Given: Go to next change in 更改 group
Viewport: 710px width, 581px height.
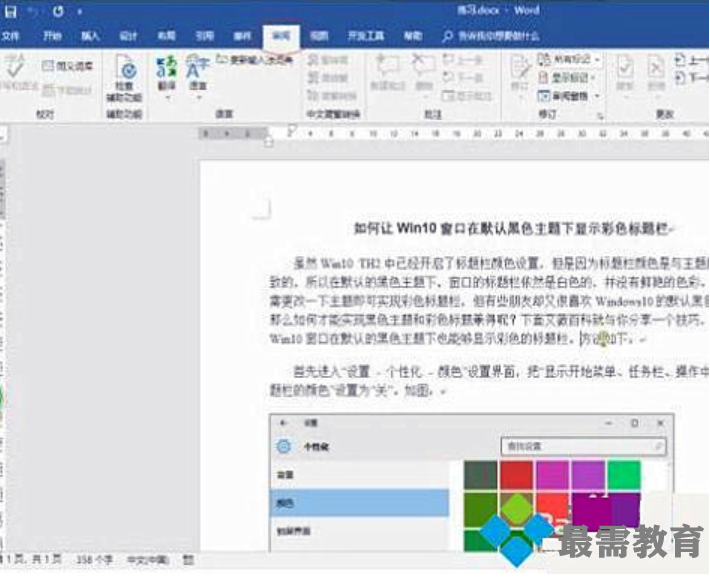Looking at the screenshot, I should (x=691, y=77).
